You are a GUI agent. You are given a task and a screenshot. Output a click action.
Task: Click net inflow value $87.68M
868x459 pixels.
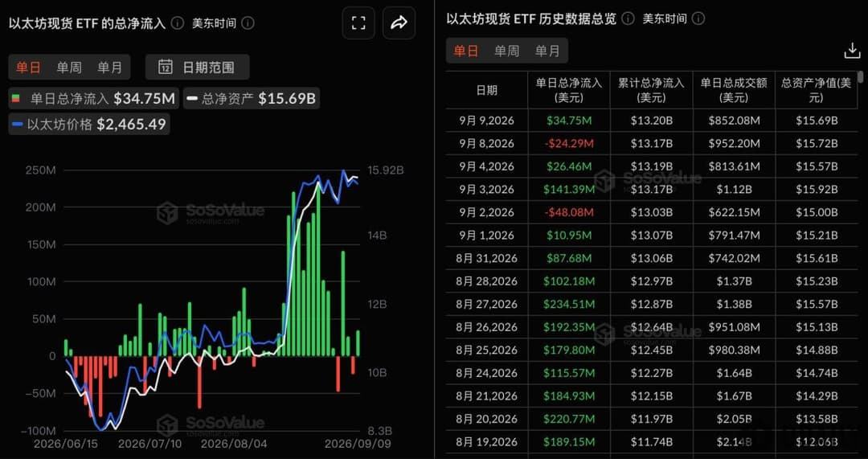click(x=568, y=258)
